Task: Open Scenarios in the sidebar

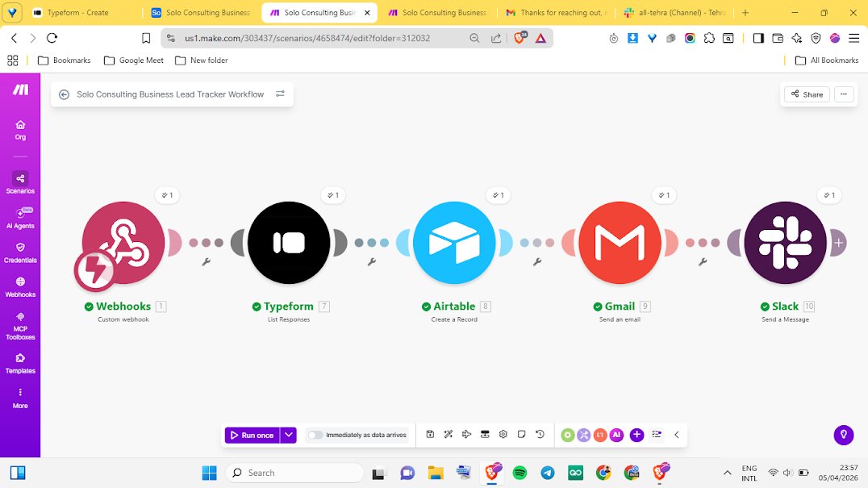Action: pos(20,183)
